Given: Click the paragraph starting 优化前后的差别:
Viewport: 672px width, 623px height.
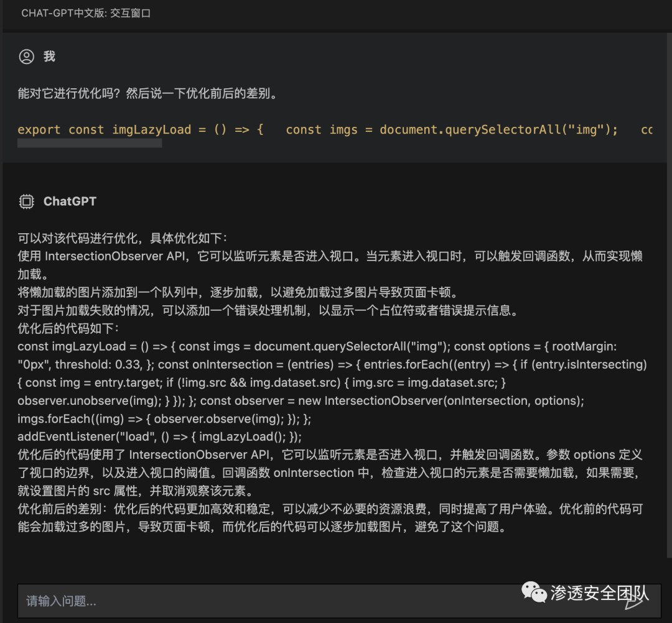Looking at the screenshot, I should (x=330, y=518).
